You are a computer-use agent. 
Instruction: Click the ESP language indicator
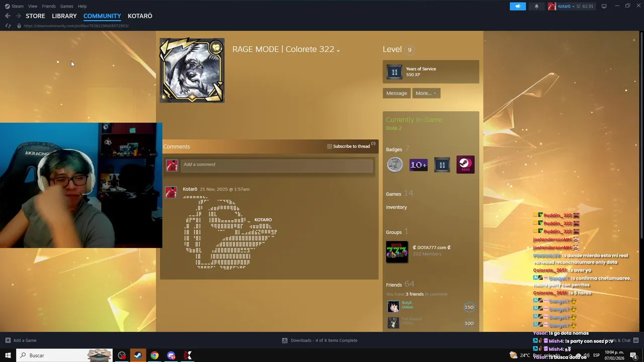pyautogui.click(x=596, y=355)
